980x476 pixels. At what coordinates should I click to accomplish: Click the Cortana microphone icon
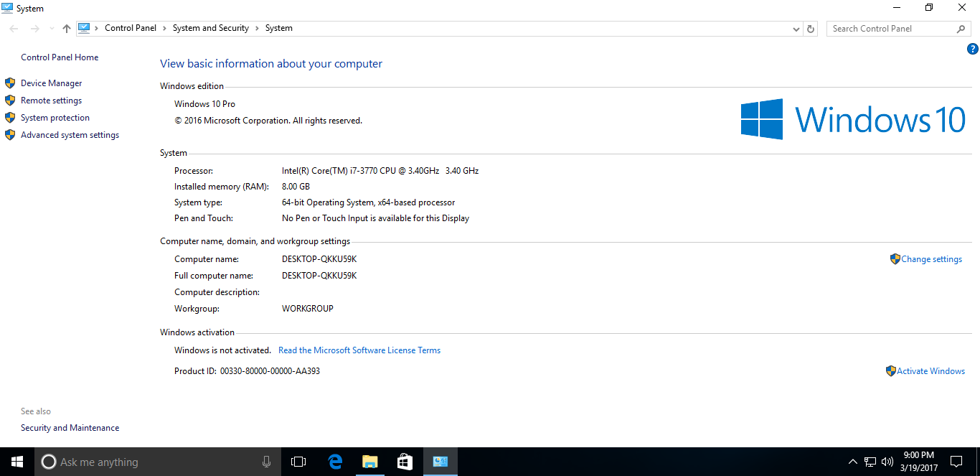pos(266,462)
